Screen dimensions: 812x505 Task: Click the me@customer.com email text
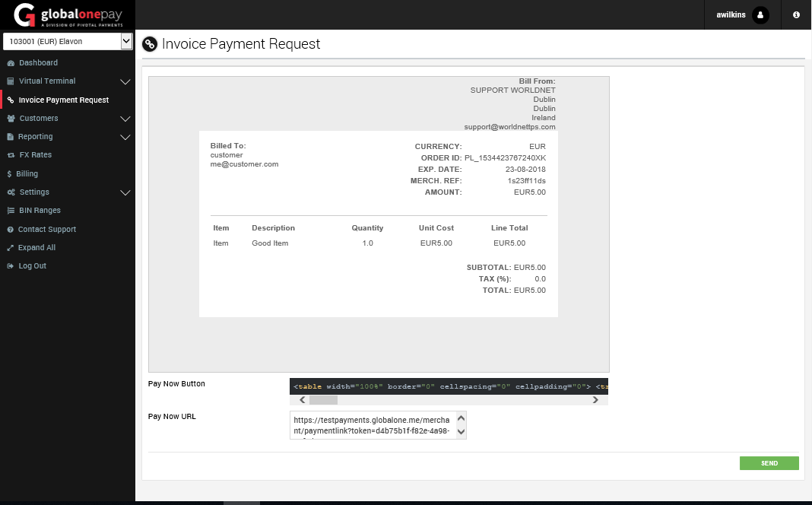click(x=244, y=164)
